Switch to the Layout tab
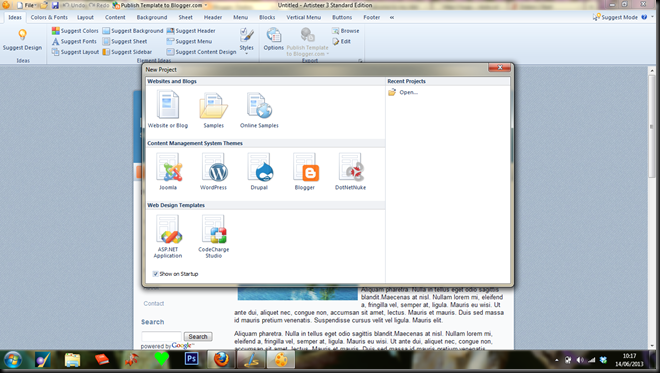Screen dimensions: 660x373 click(x=85, y=17)
